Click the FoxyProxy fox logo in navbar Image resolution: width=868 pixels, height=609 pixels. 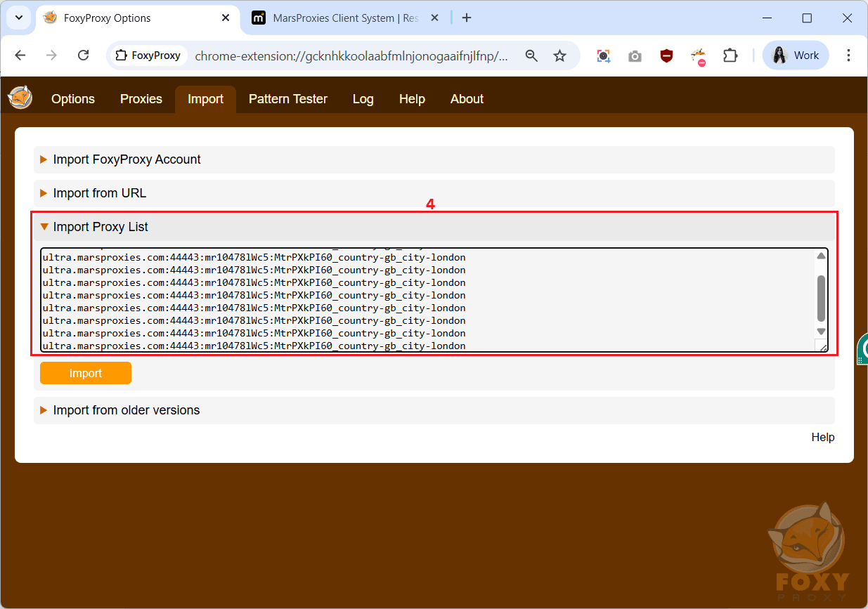point(20,98)
